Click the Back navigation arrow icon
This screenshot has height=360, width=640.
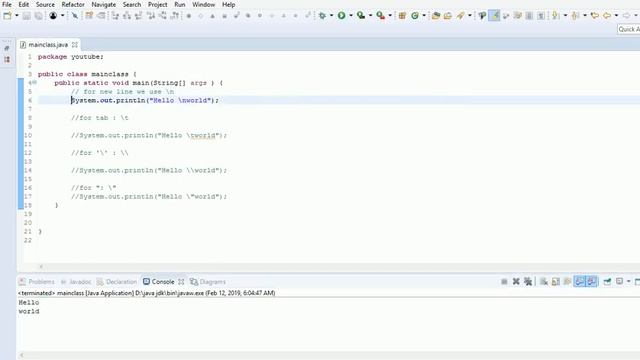click(x=607, y=16)
